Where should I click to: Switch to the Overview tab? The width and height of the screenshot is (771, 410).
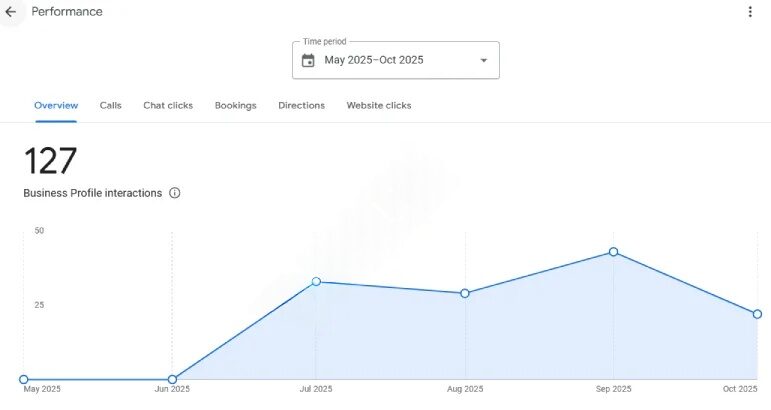click(x=56, y=106)
